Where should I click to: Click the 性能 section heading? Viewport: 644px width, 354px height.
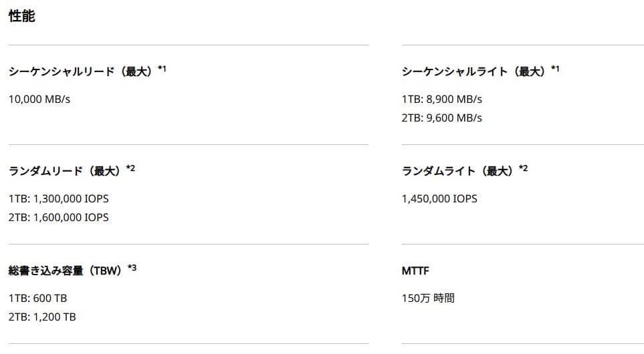(x=21, y=17)
